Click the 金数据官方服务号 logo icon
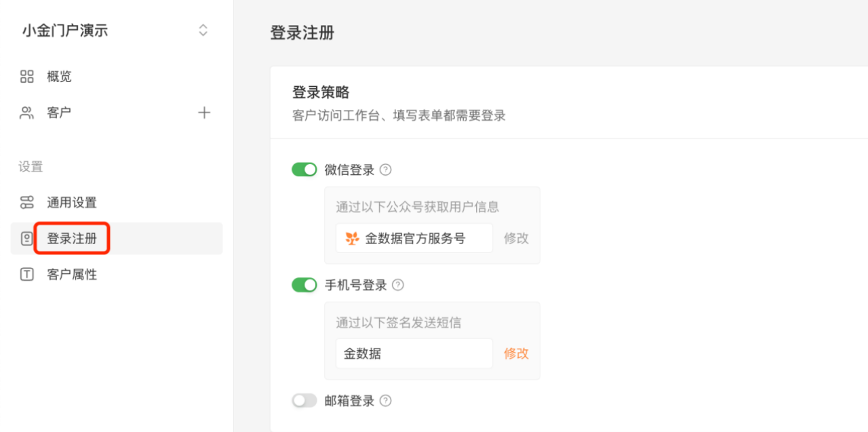Image resolution: width=868 pixels, height=432 pixels. pyautogui.click(x=352, y=238)
